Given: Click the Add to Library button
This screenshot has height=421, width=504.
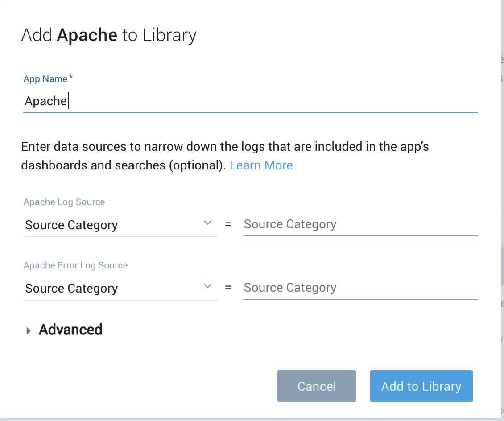Looking at the screenshot, I should pyautogui.click(x=421, y=386).
